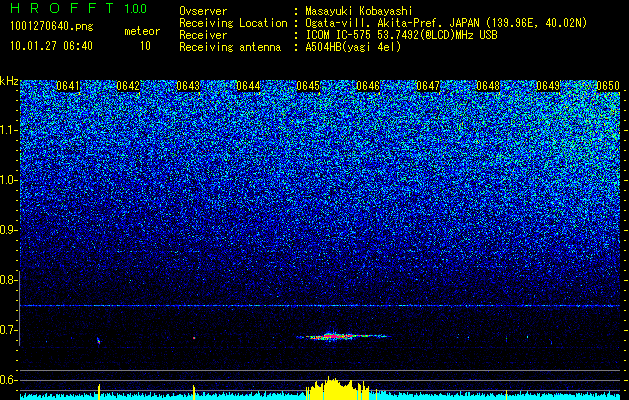629x400 pixels.
Task: Click the long meteor echo near 0645
Action: tap(343, 336)
